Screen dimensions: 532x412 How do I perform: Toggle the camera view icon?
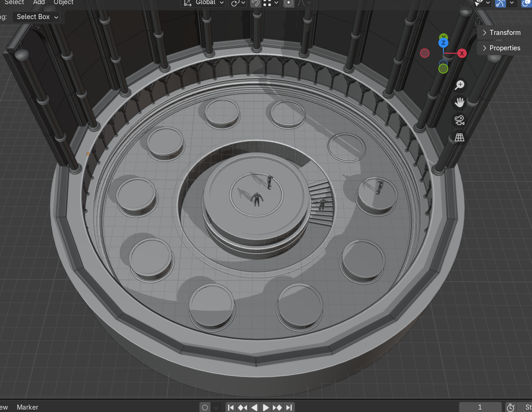(x=460, y=120)
